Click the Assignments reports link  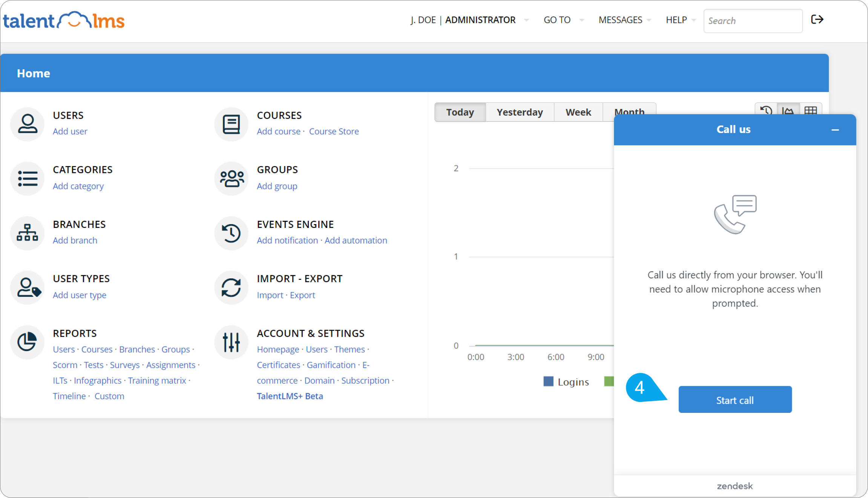click(x=171, y=365)
